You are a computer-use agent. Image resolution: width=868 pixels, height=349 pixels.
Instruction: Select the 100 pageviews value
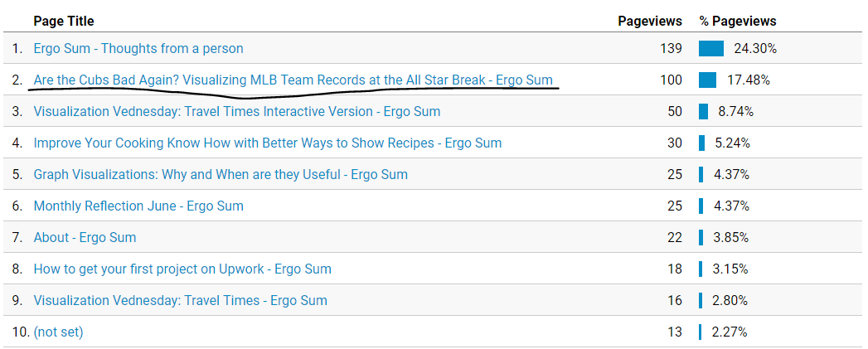(671, 80)
